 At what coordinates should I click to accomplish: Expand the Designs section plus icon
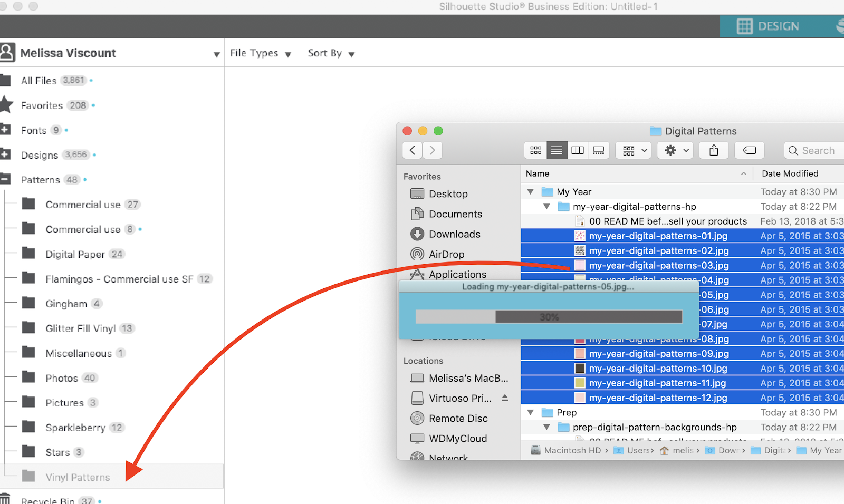[5, 154]
